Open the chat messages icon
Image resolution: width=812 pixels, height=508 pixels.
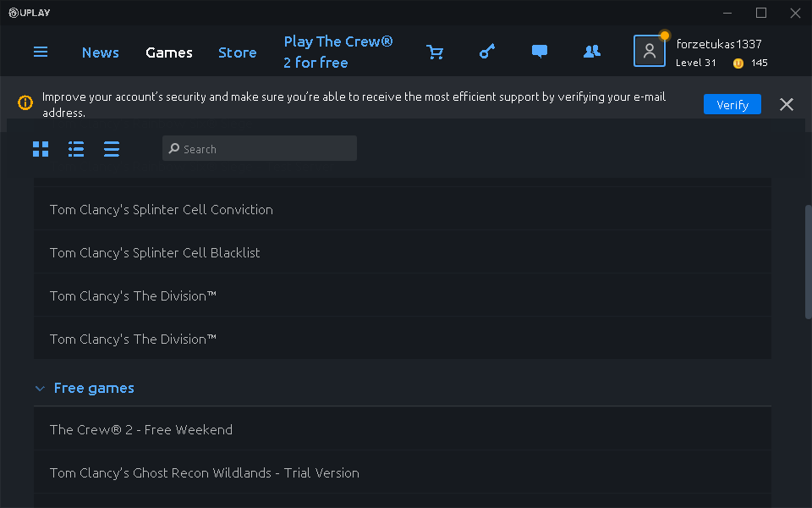click(x=539, y=52)
